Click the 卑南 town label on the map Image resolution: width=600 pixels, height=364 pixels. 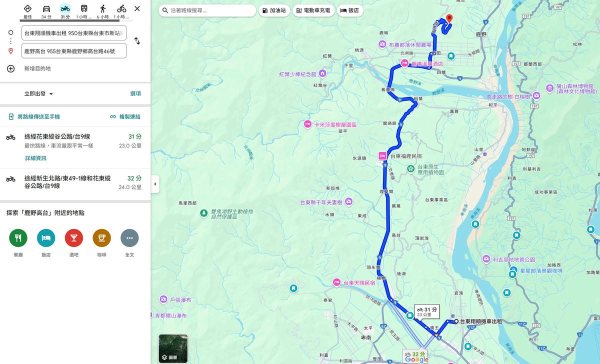click(365, 337)
